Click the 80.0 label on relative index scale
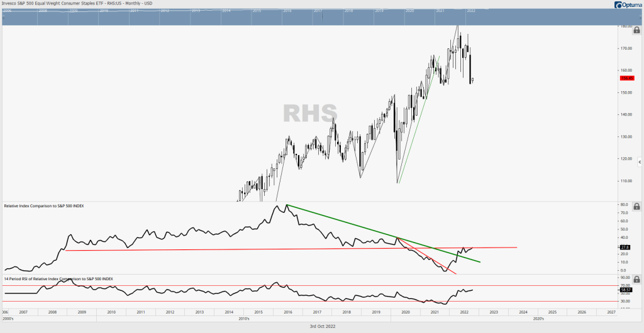Viewport: 644px width, 333px height. tap(626, 205)
